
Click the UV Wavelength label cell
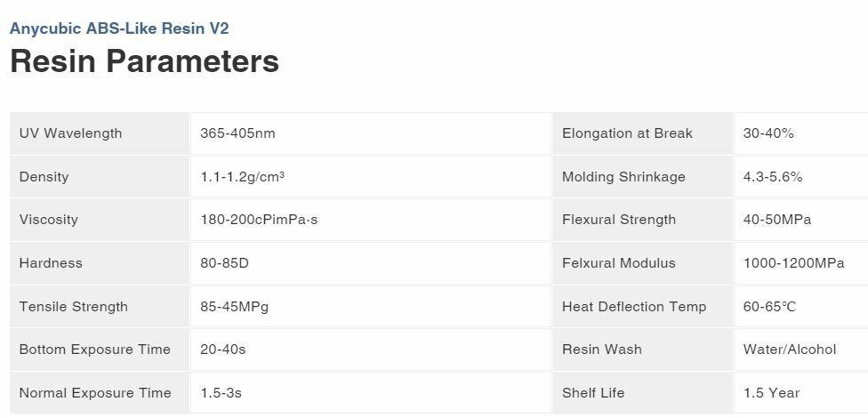point(100,133)
